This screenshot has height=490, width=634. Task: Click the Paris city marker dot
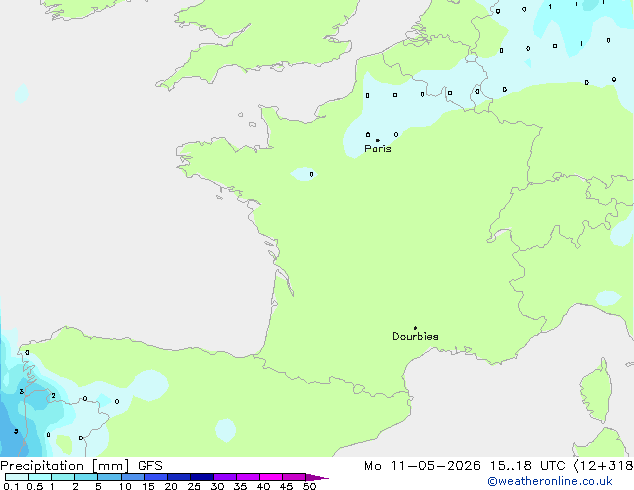378,140
